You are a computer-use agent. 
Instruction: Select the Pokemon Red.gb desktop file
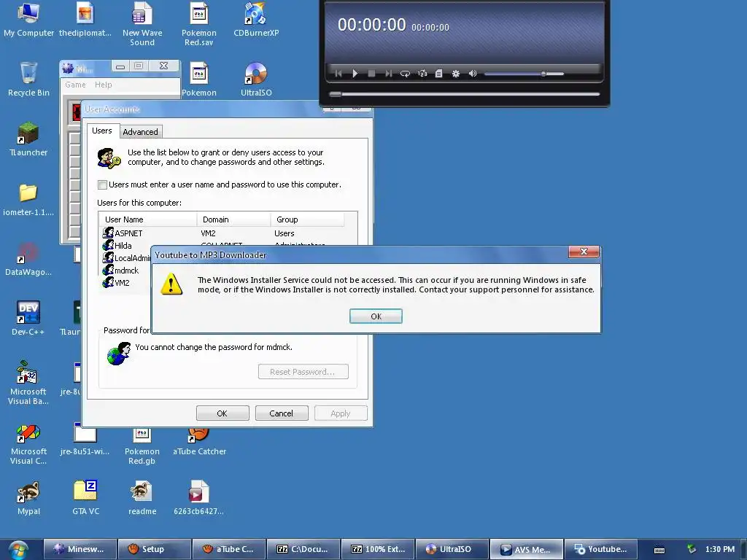coord(142,447)
